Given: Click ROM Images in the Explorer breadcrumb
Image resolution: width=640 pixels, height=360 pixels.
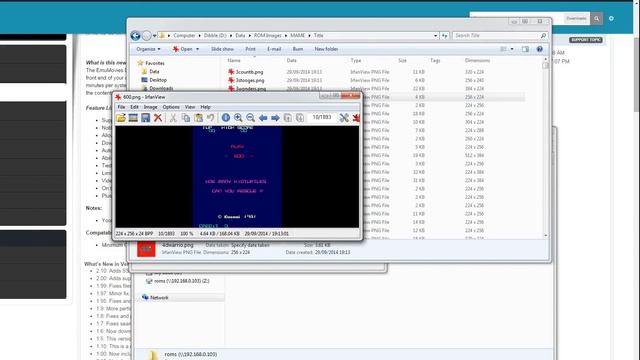Looking at the screenshot, I should coord(267,36).
